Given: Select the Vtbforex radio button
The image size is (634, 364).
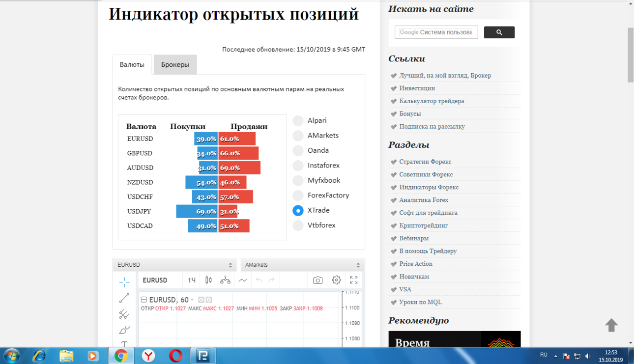Looking at the screenshot, I should pyautogui.click(x=298, y=225).
